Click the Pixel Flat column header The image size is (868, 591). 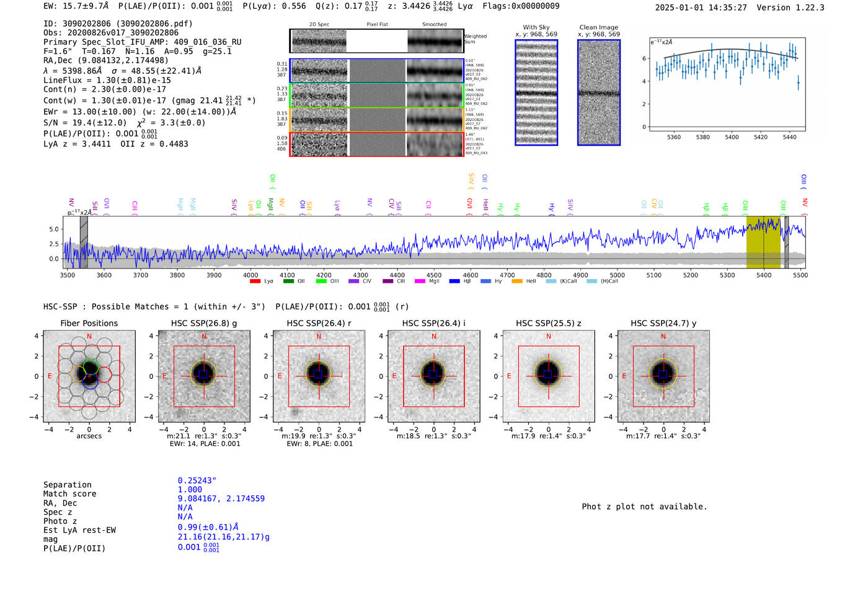pyautogui.click(x=377, y=25)
